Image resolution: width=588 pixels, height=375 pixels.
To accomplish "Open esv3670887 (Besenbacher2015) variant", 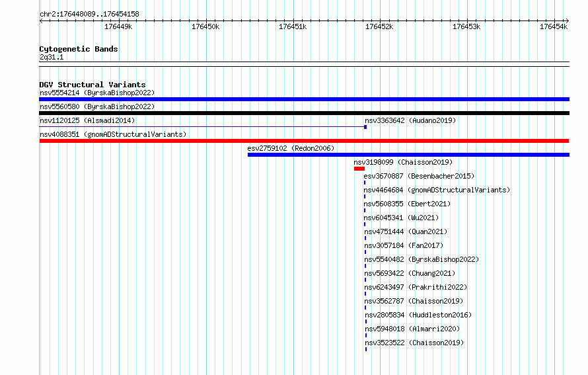I will [419, 176].
